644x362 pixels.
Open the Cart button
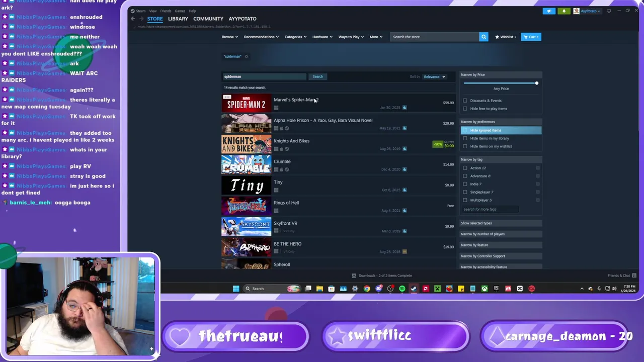[x=531, y=37]
